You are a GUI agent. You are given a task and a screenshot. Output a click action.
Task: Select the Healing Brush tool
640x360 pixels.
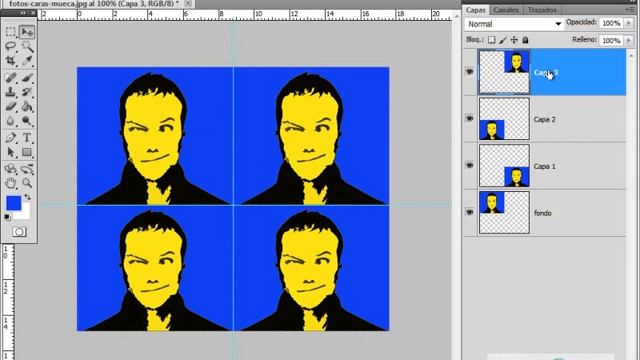11,77
